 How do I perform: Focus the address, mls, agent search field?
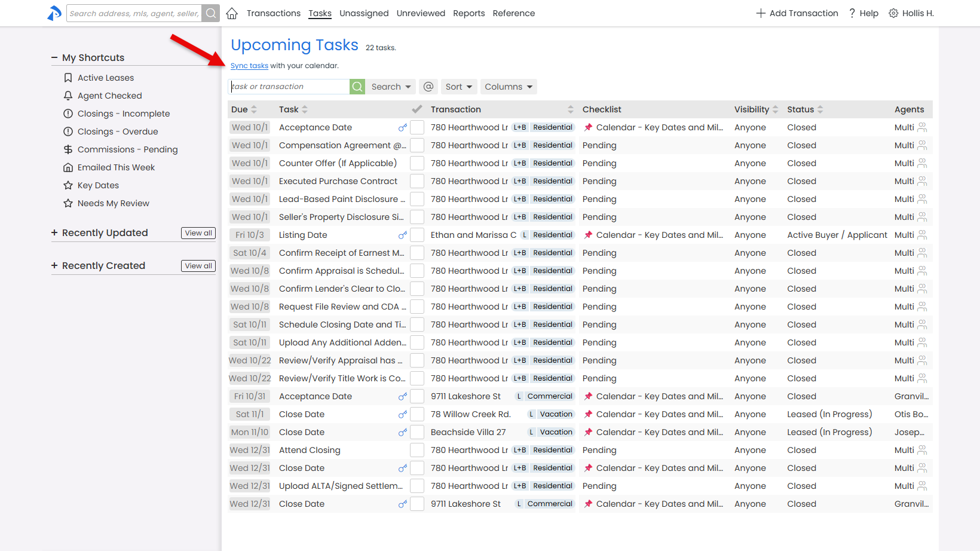[x=134, y=13]
